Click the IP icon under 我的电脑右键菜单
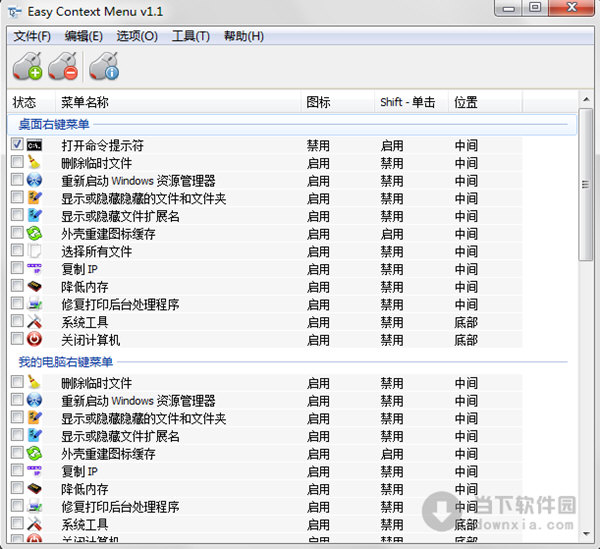 (x=34, y=471)
